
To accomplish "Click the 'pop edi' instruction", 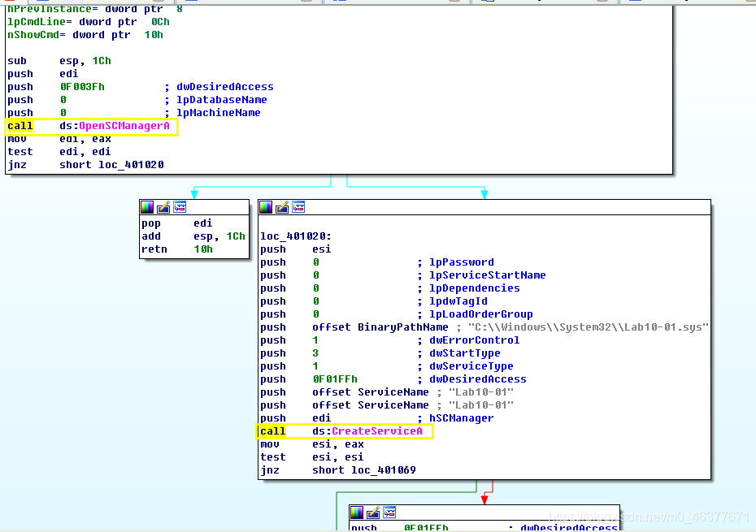I will [x=177, y=223].
